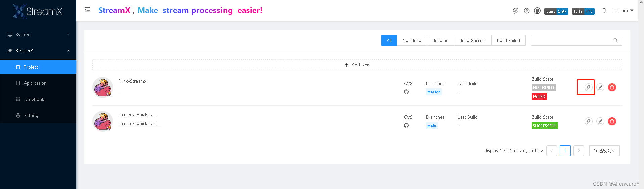Build the streamx-quickstart project with the lightning icon
Image resolution: width=644 pixels, height=189 pixels.
(588, 121)
